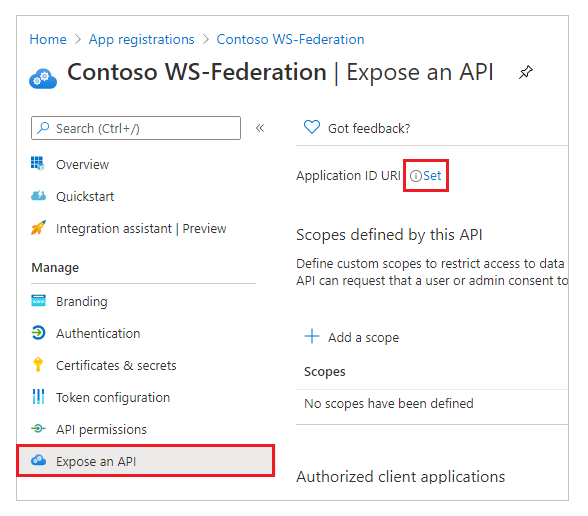Image resolution: width=588 pixels, height=516 pixels.
Task: Click the Quickstart cloud icon
Action: 38,196
